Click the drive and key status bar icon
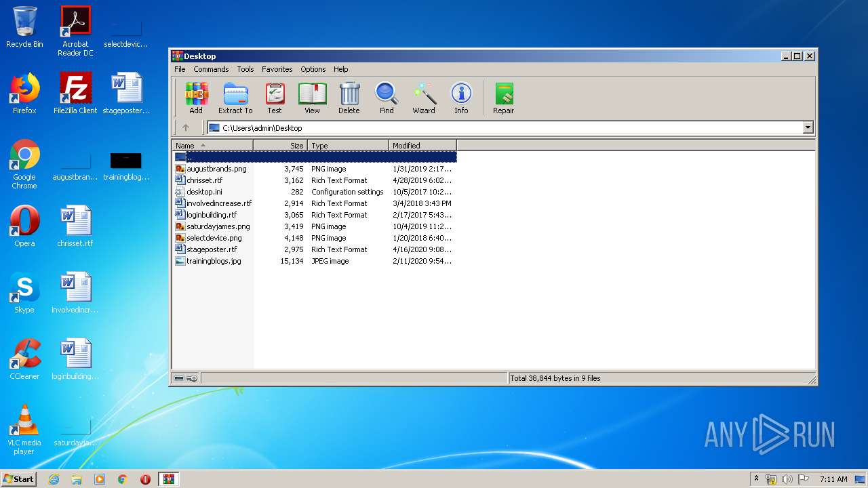The height and width of the screenshot is (488, 868). 185,378
